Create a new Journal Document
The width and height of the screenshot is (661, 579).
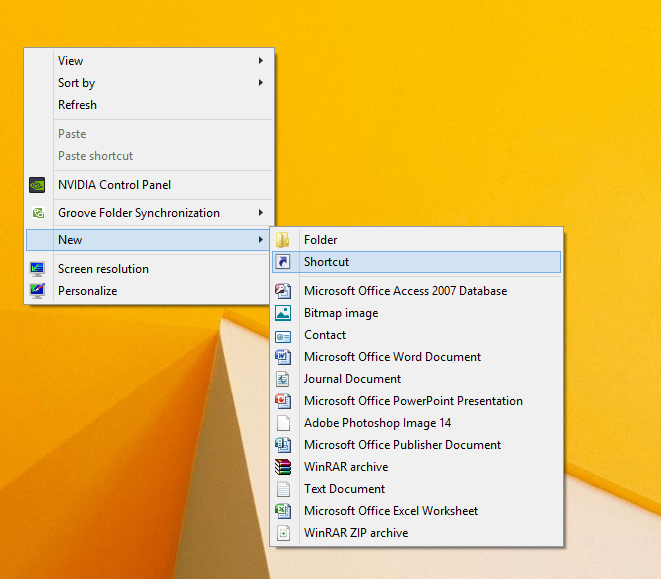pyautogui.click(x=416, y=379)
